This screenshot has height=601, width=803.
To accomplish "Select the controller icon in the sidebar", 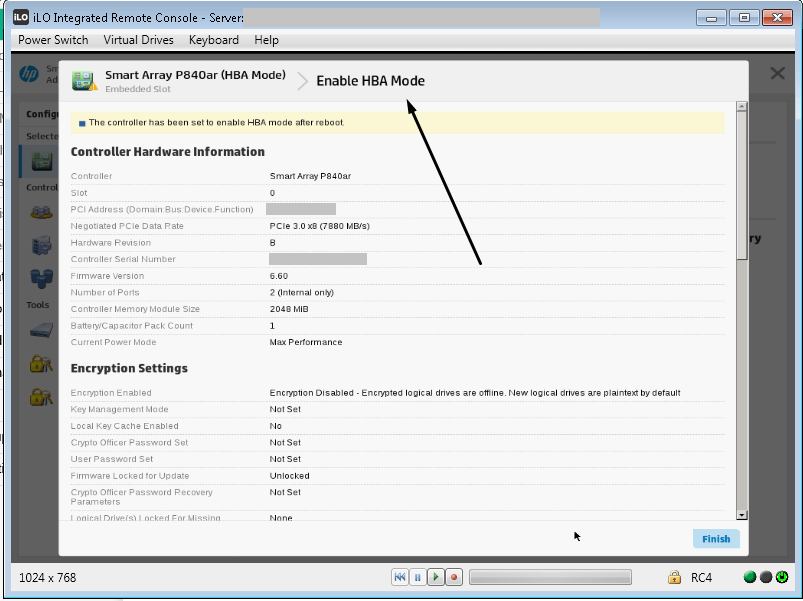I will [x=41, y=161].
